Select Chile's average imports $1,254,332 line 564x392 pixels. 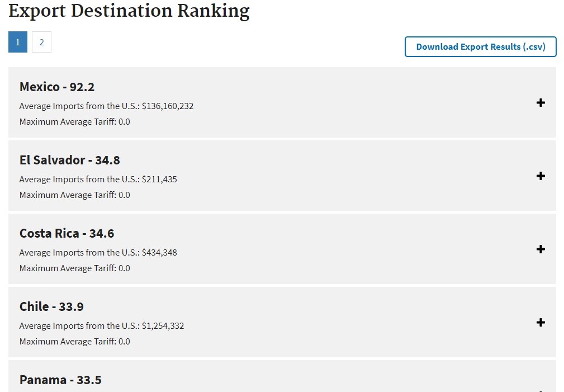(x=102, y=326)
